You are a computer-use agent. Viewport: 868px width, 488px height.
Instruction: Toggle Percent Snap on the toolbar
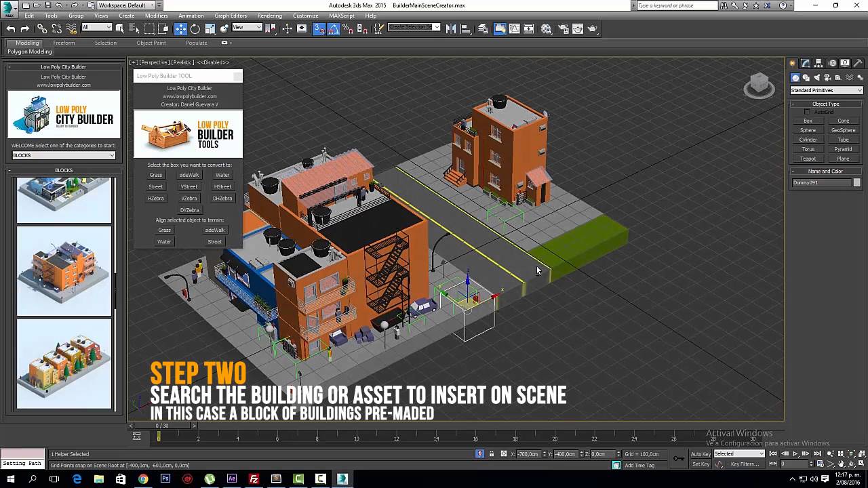point(347,29)
